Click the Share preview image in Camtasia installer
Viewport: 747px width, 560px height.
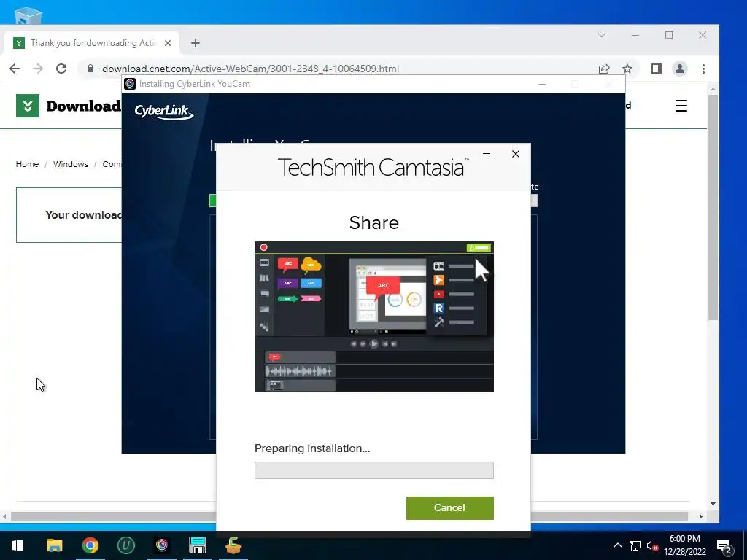374,316
